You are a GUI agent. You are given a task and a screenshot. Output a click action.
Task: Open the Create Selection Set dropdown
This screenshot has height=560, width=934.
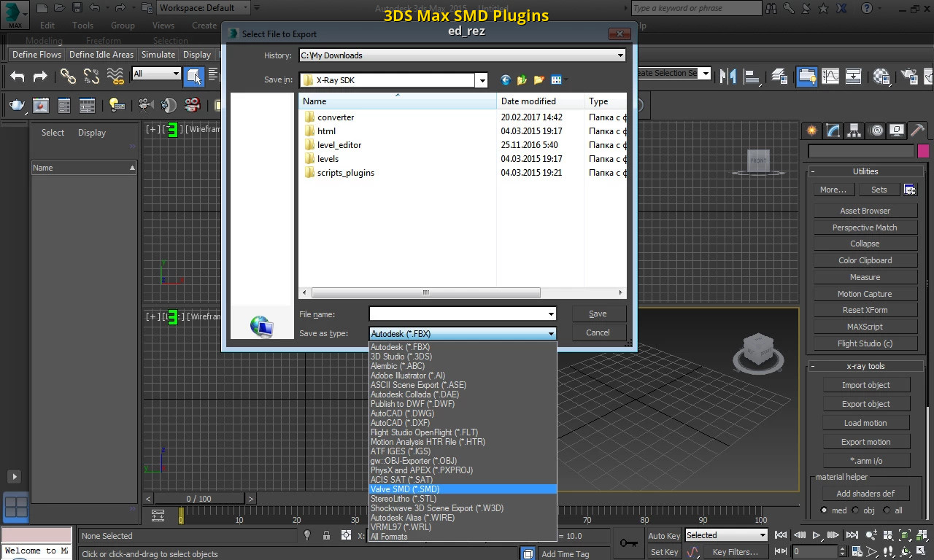tap(706, 73)
